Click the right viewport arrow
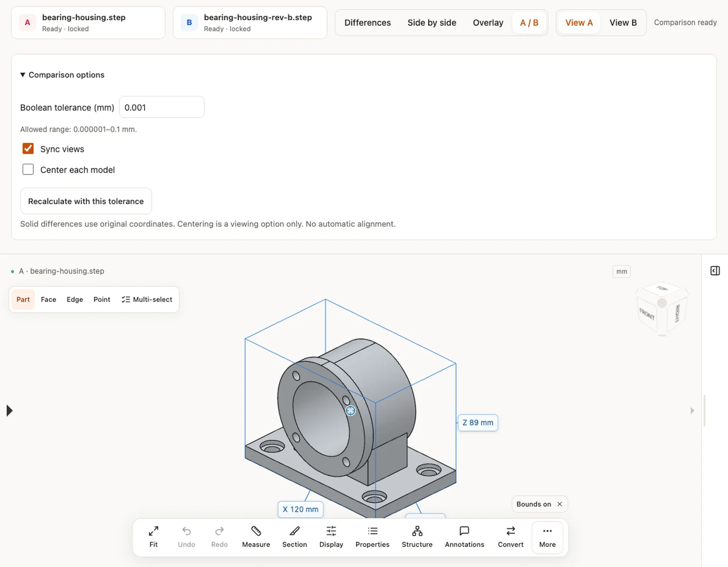 (692, 411)
